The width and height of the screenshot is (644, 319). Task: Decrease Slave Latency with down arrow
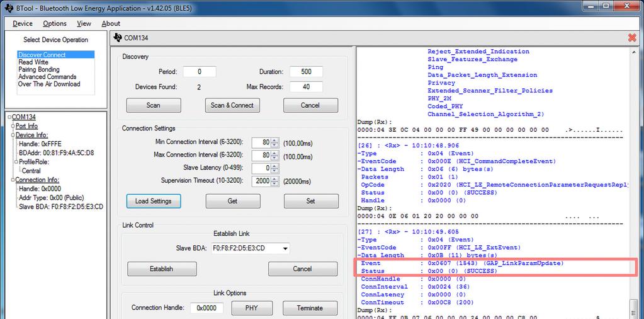pos(274,171)
